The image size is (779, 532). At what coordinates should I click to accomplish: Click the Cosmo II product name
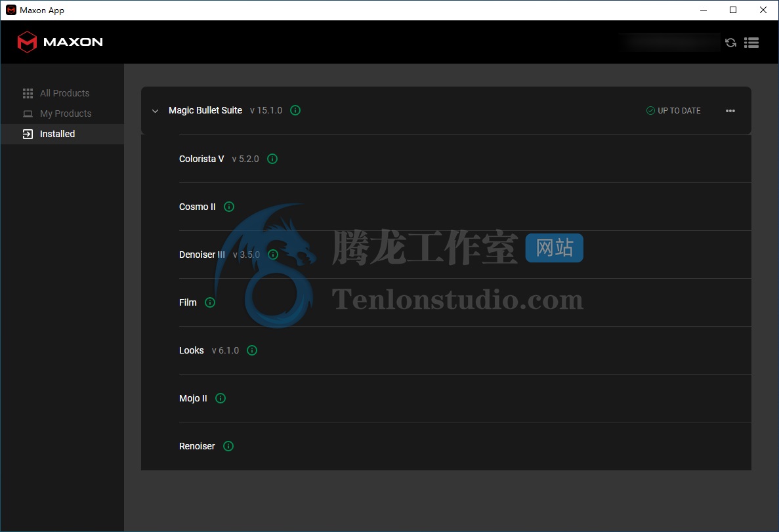point(198,207)
